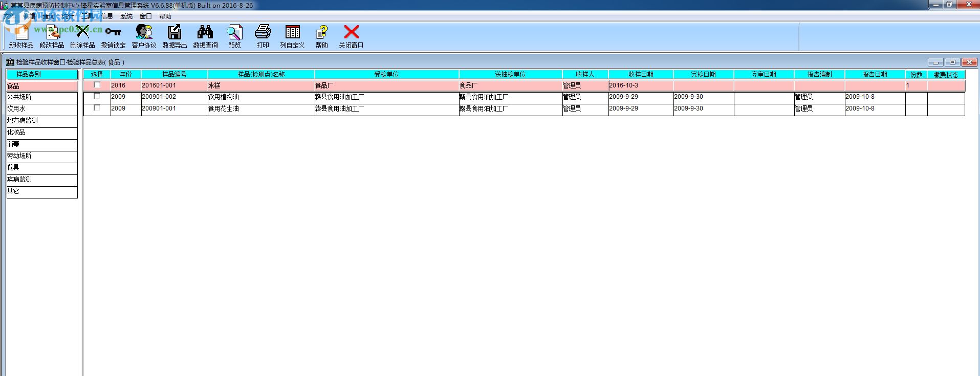Click the 样品类别 column header

(42, 75)
